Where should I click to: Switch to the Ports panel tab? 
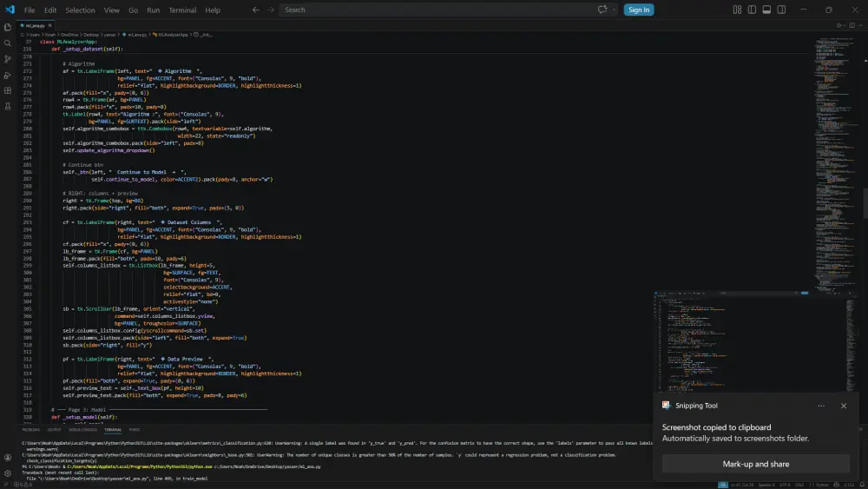[134, 430]
